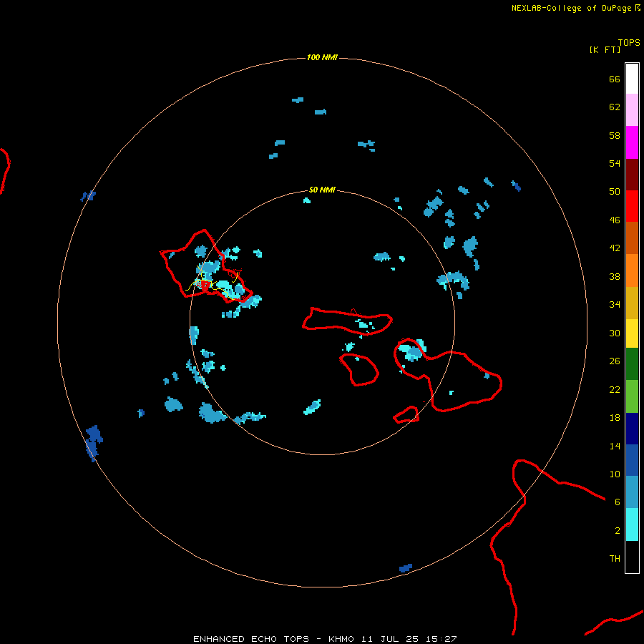Screen dimensions: 644x644
Task: Click the 'TH' legend label
Action: [x=615, y=559]
